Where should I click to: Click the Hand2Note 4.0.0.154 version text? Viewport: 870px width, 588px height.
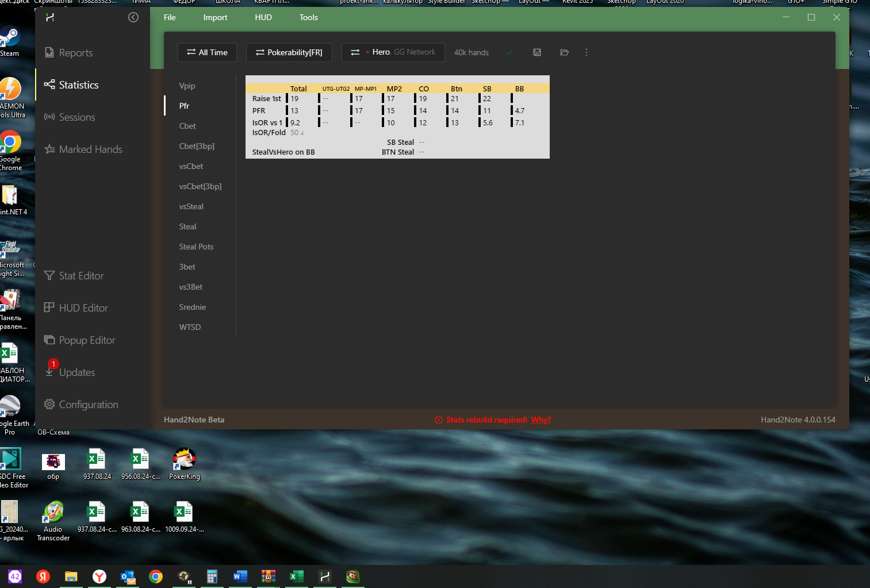[798, 420]
